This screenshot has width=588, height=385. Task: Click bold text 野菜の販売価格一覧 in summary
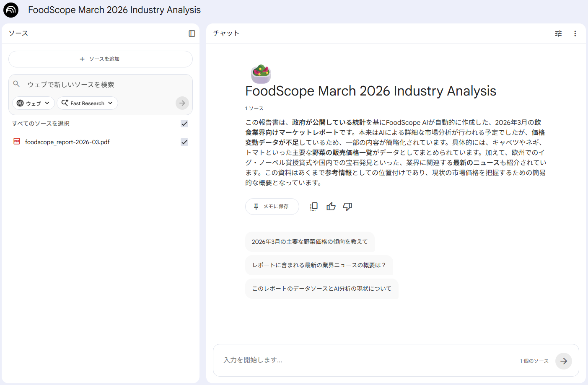pyautogui.click(x=342, y=152)
